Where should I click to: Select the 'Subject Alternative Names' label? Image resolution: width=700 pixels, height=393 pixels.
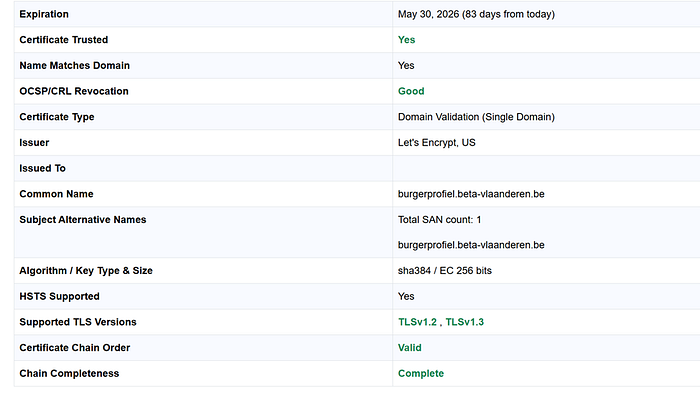(x=83, y=220)
